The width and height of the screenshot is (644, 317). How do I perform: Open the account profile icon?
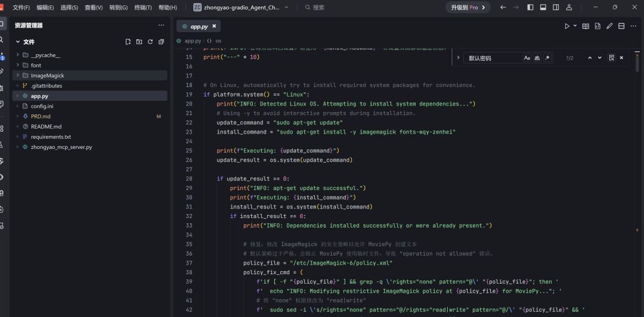click(568, 7)
